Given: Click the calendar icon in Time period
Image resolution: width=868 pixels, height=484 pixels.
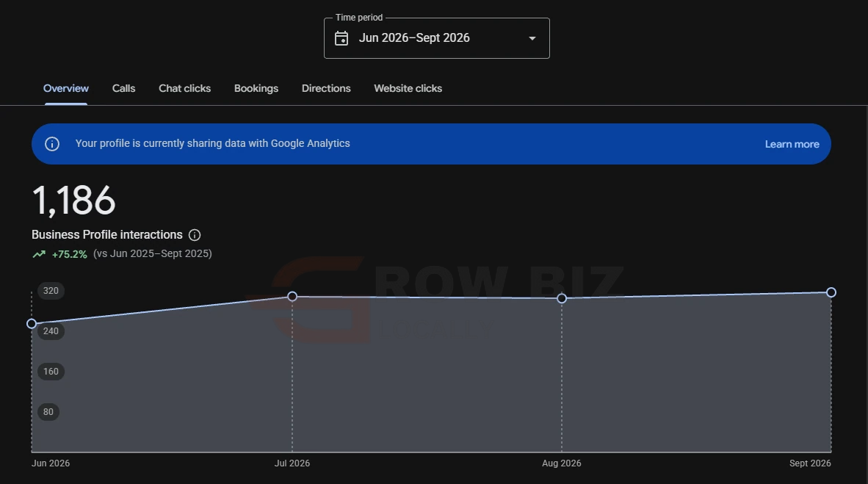Looking at the screenshot, I should tap(341, 38).
